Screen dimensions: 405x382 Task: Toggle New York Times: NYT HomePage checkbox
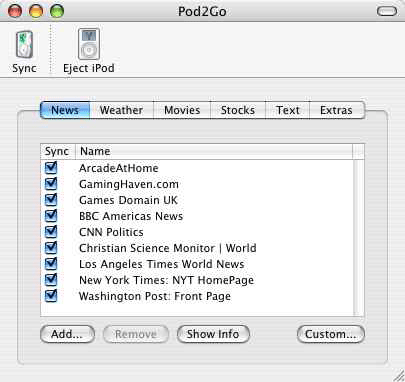[51, 280]
